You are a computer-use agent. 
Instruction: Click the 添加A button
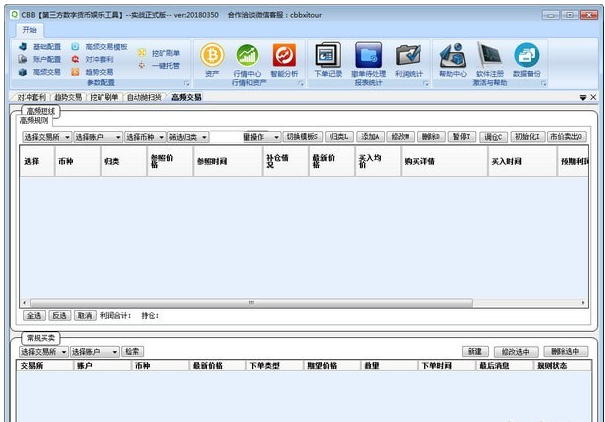[370, 137]
